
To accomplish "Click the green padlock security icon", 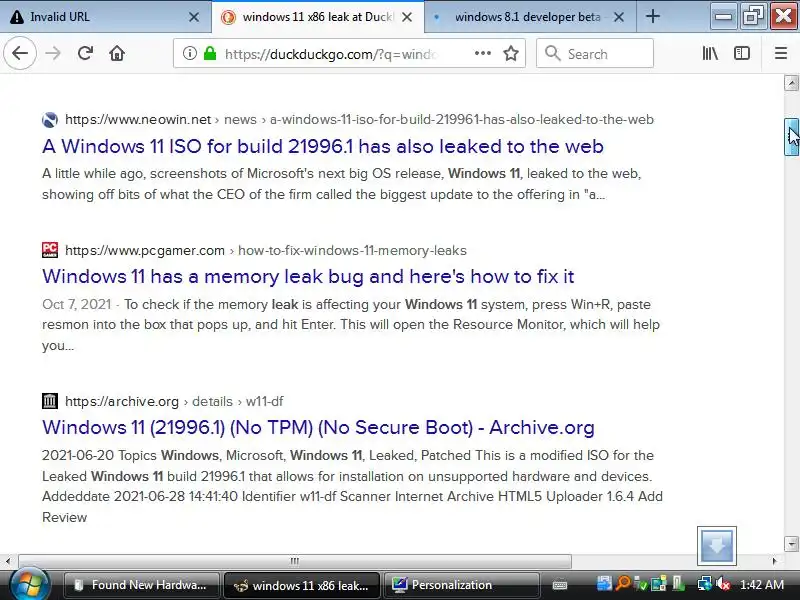I will pyautogui.click(x=210, y=53).
